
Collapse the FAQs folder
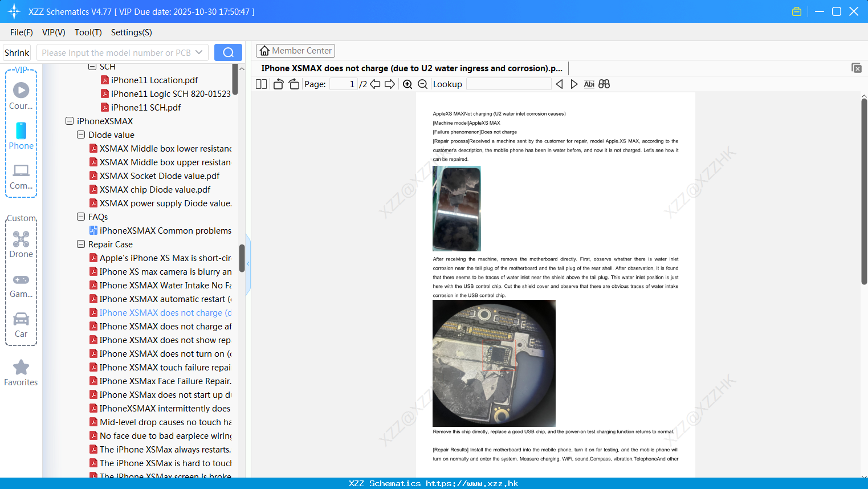(x=81, y=217)
